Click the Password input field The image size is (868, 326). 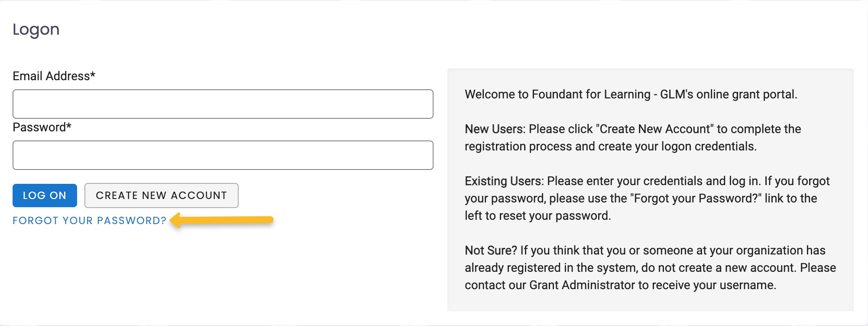point(223,155)
